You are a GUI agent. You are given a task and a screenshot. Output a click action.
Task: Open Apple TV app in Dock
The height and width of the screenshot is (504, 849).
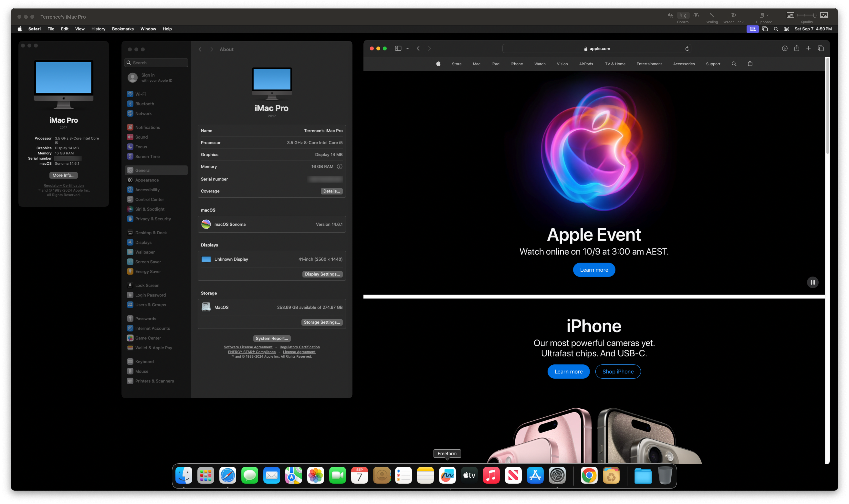coord(469,475)
